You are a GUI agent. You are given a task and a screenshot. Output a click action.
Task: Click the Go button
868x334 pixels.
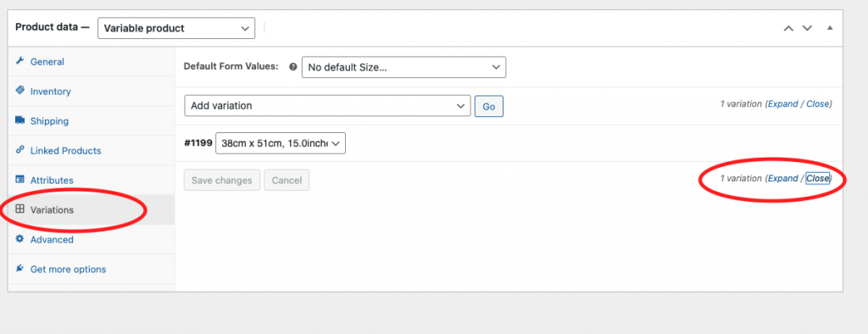coord(489,106)
